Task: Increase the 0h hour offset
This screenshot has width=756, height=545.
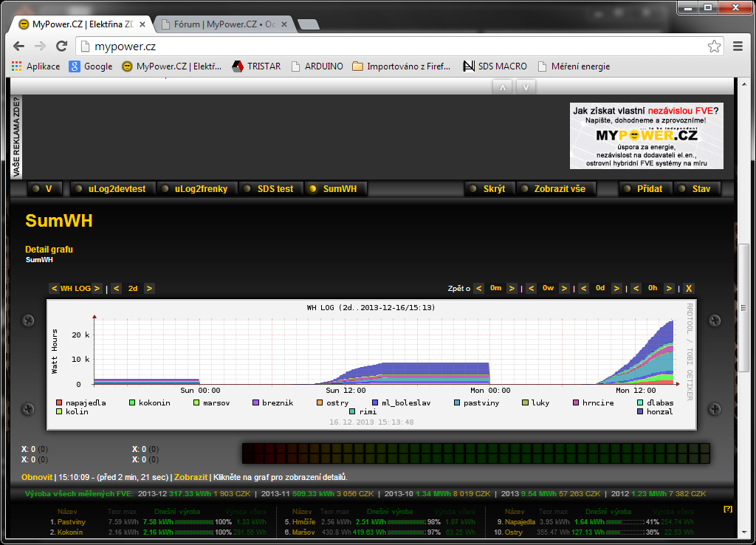Action: (668, 288)
